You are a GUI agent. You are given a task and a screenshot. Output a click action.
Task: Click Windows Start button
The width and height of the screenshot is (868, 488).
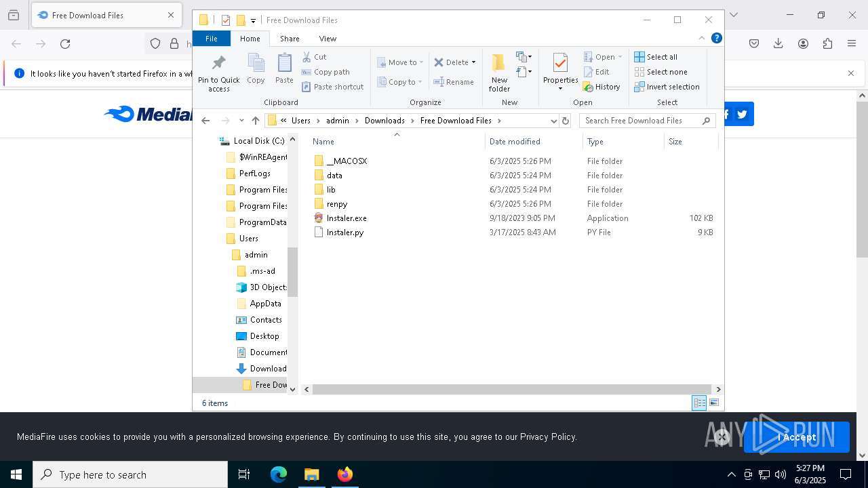pos(16,474)
